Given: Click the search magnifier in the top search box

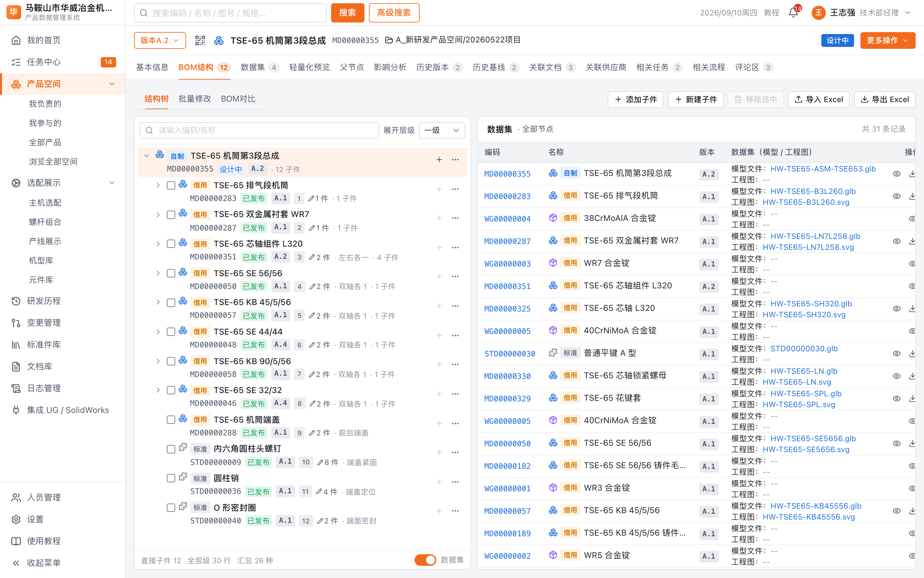Looking at the screenshot, I should 144,13.
